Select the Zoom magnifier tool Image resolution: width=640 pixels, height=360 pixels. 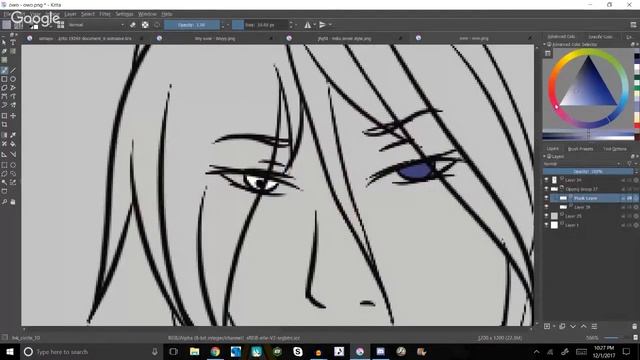pyautogui.click(x=4, y=202)
